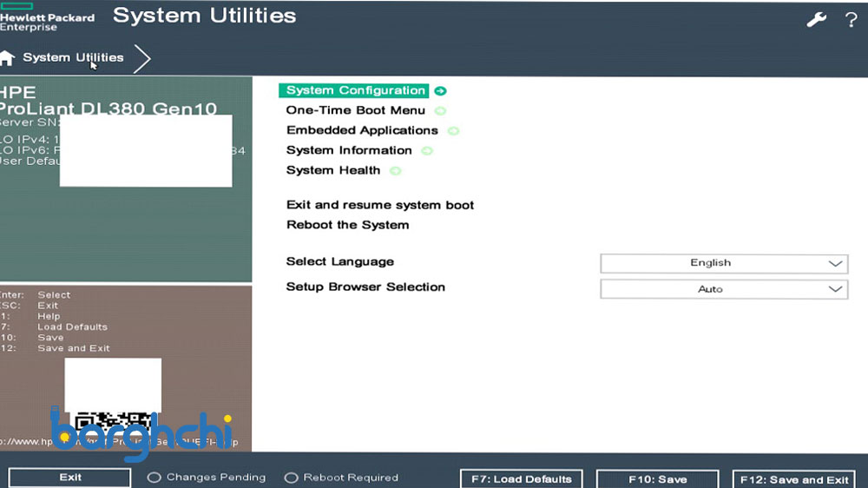Open the System Configuration menu
The image size is (868, 488).
coord(355,90)
